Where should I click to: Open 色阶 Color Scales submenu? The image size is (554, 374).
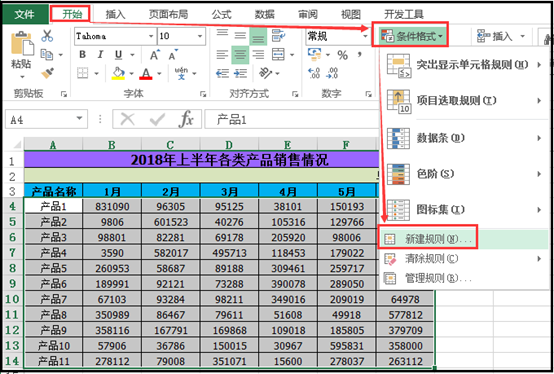(x=464, y=174)
